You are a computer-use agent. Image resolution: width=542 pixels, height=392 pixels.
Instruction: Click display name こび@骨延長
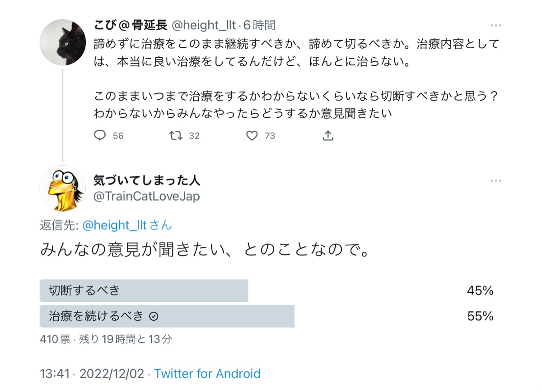pos(131,25)
